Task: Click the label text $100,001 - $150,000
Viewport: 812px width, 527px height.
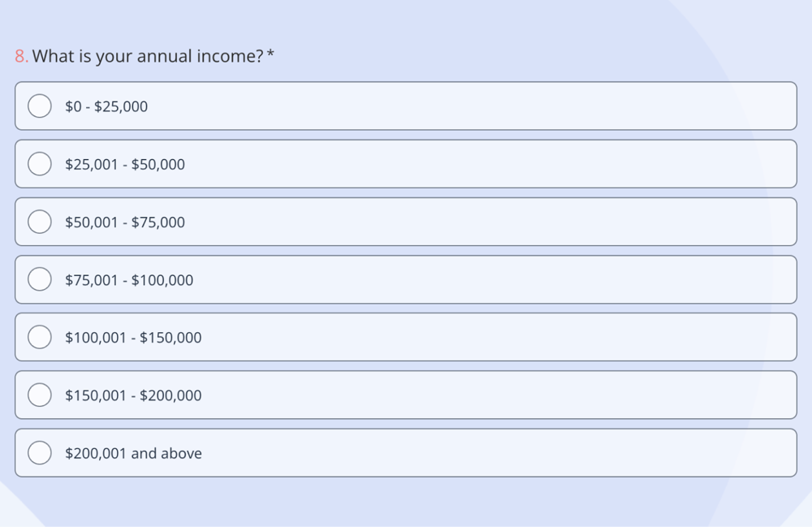Action: pos(133,337)
